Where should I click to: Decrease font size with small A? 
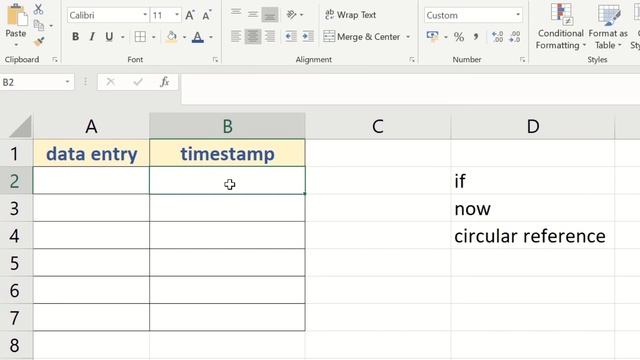coord(207,15)
